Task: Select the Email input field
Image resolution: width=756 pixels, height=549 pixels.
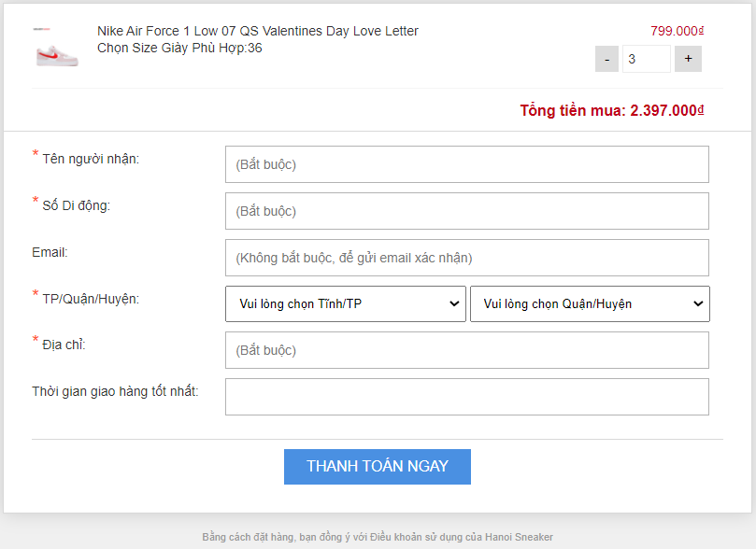Action: (x=466, y=258)
